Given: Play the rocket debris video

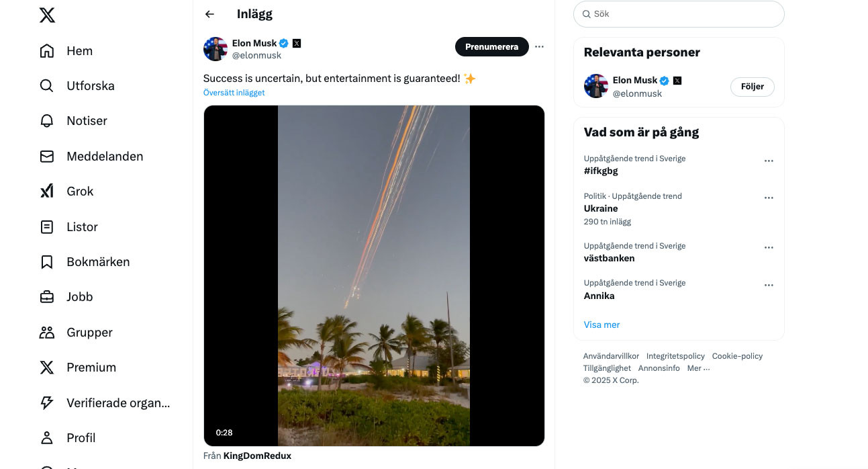Looking at the screenshot, I should pos(374,275).
